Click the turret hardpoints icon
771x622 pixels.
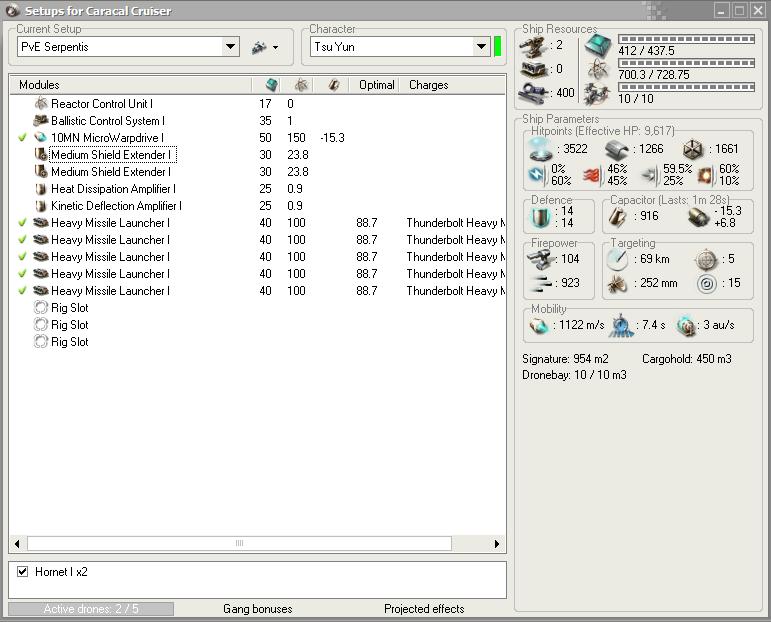coord(534,46)
